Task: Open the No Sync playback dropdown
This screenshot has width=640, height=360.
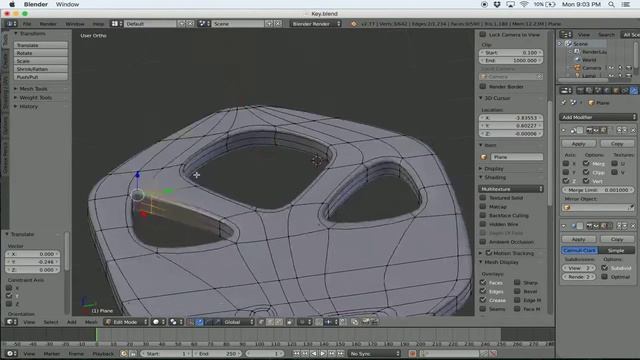Action: (x=374, y=353)
